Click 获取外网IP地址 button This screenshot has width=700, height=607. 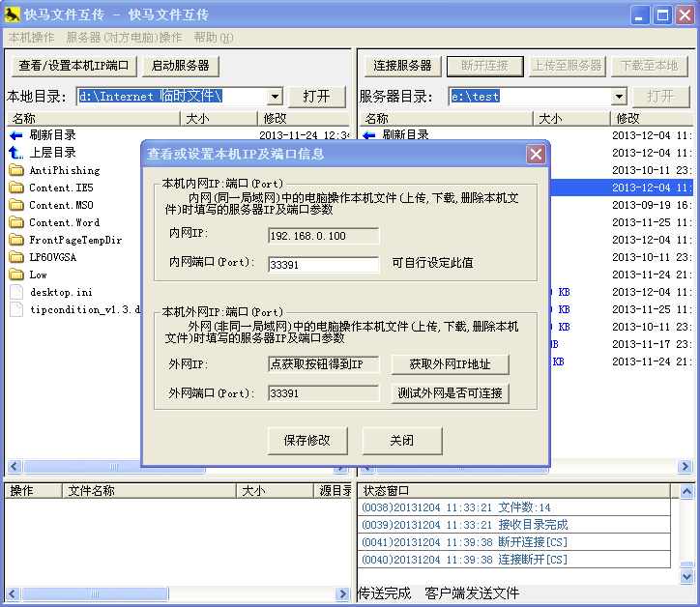[x=451, y=364]
